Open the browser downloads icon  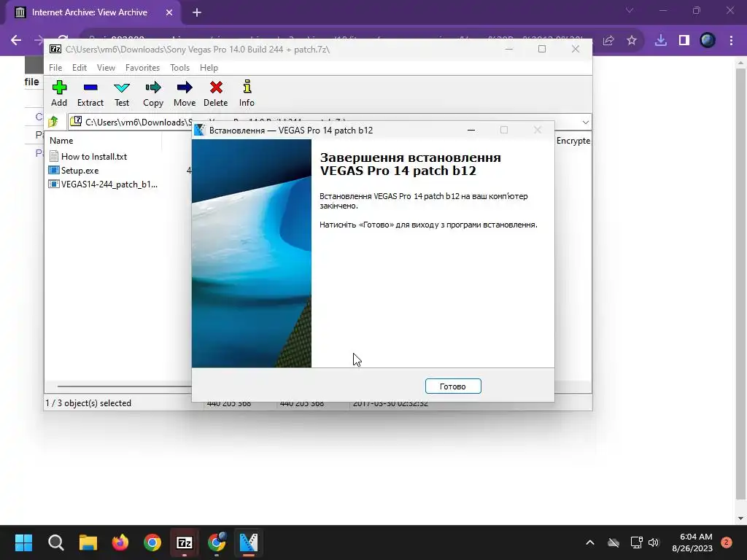click(x=661, y=41)
